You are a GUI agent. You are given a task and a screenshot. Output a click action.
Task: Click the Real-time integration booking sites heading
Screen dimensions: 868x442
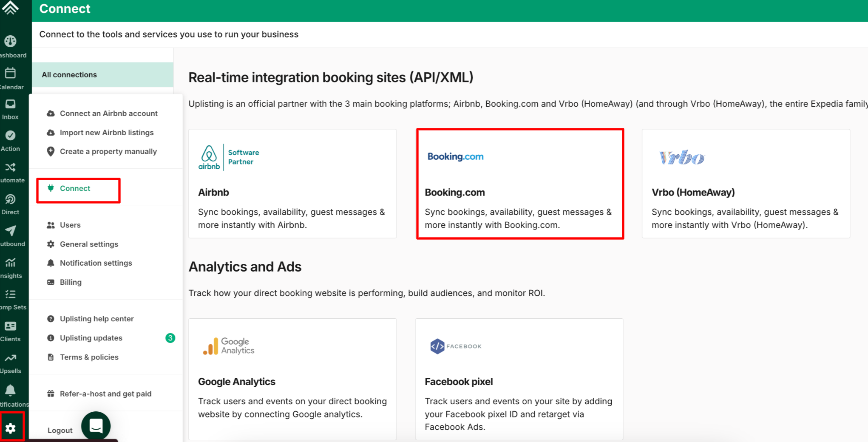331,77
